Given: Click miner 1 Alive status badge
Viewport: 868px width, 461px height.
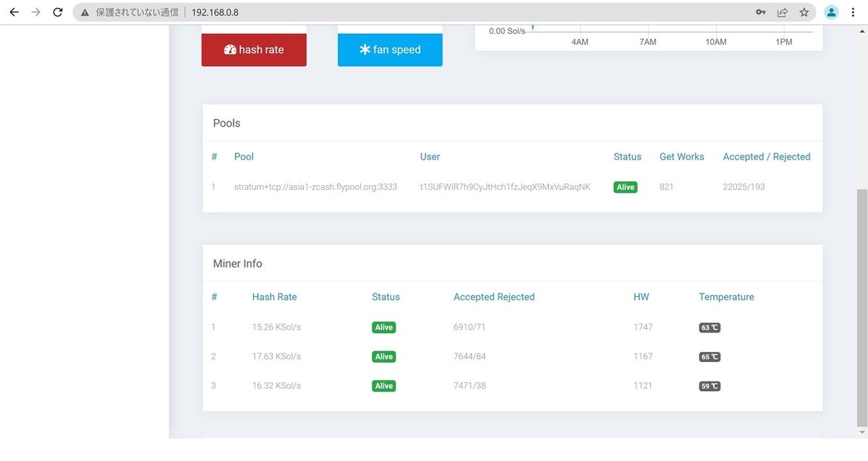Looking at the screenshot, I should pyautogui.click(x=384, y=327).
